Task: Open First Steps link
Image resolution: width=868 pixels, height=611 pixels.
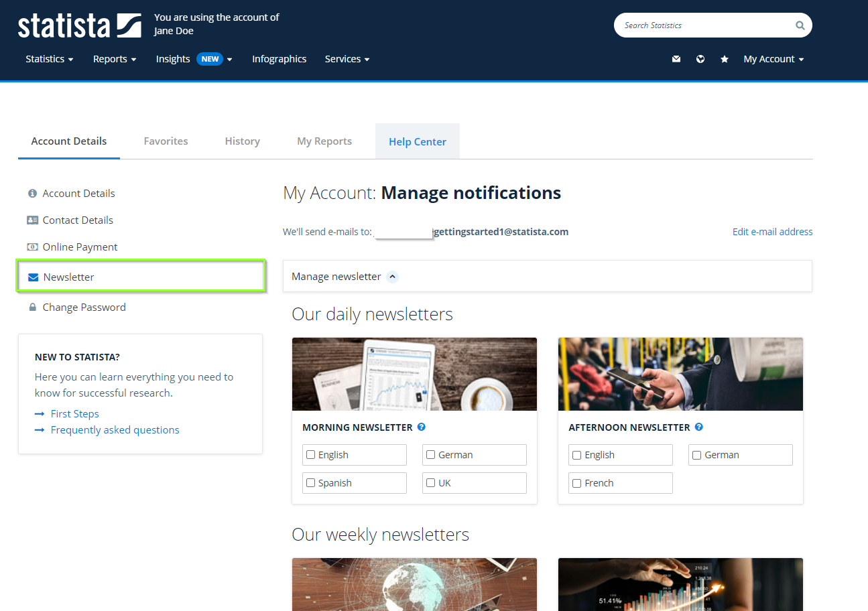Action: [x=75, y=414]
